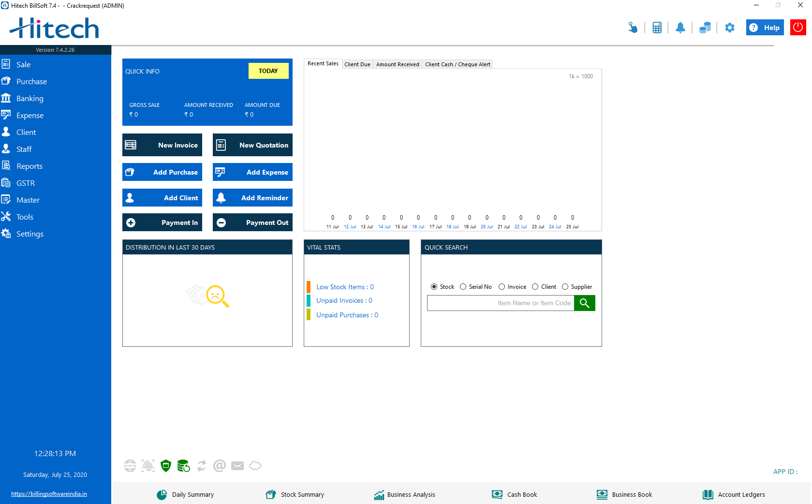Click the fingerprint scan icon at bottom
The height and width of the screenshot is (504, 812).
(148, 466)
